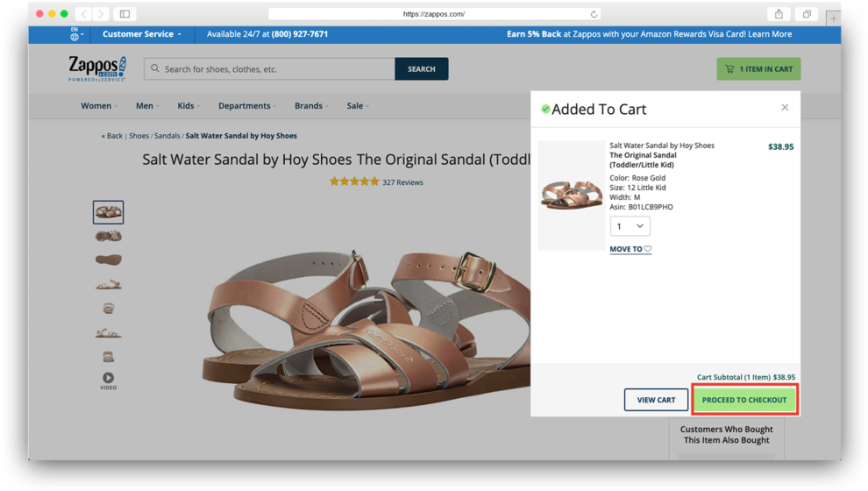Click the heart icon next to Move To

pos(648,249)
